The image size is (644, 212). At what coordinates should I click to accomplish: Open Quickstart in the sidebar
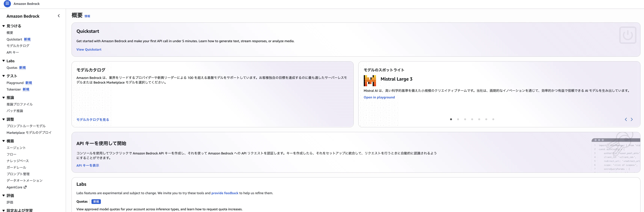coord(14,39)
